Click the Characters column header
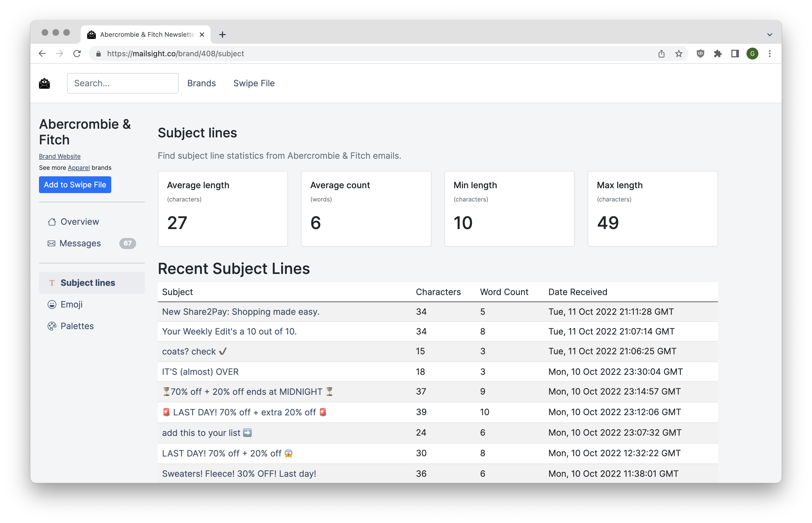Screen dimensions: 812x523 click(x=438, y=292)
